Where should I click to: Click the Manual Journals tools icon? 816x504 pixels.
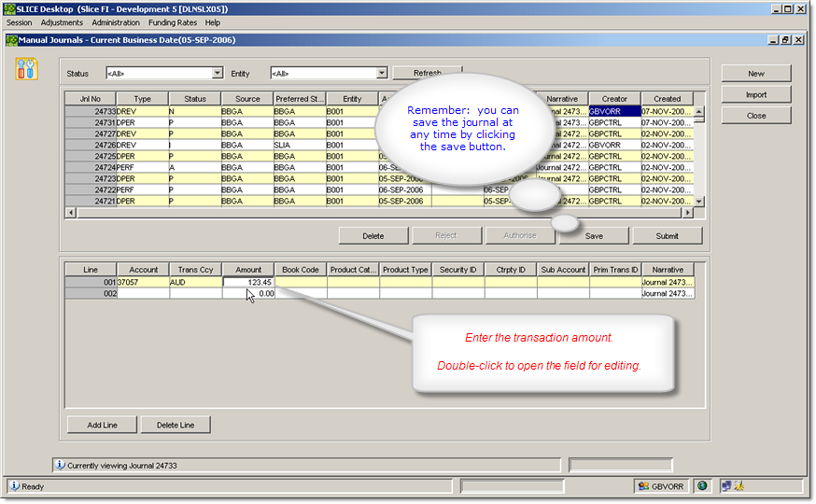tap(27, 68)
